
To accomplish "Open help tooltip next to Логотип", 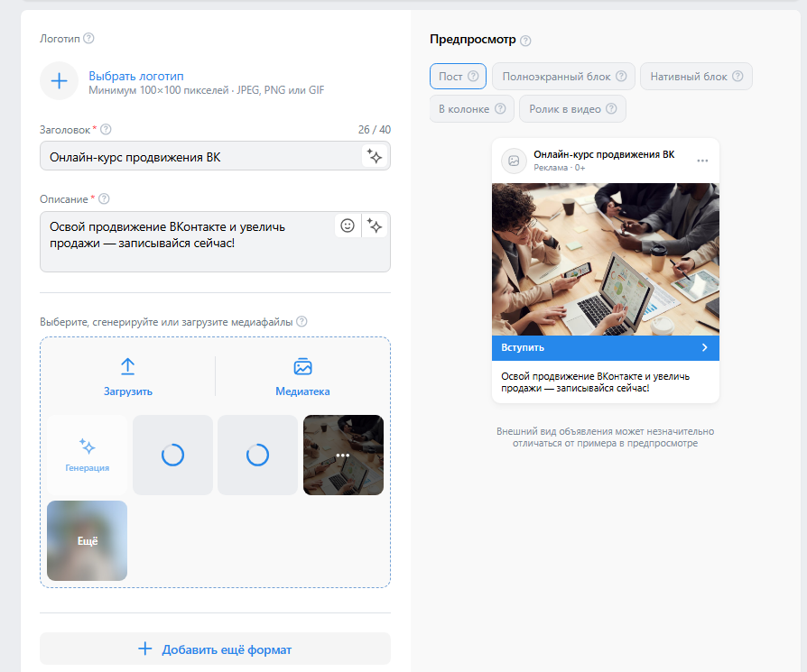I will tap(88, 39).
